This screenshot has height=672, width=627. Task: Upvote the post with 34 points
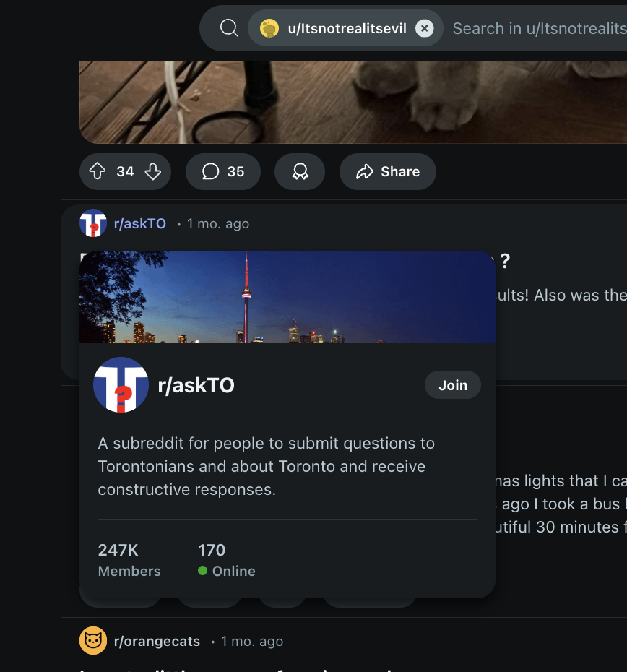(x=98, y=171)
